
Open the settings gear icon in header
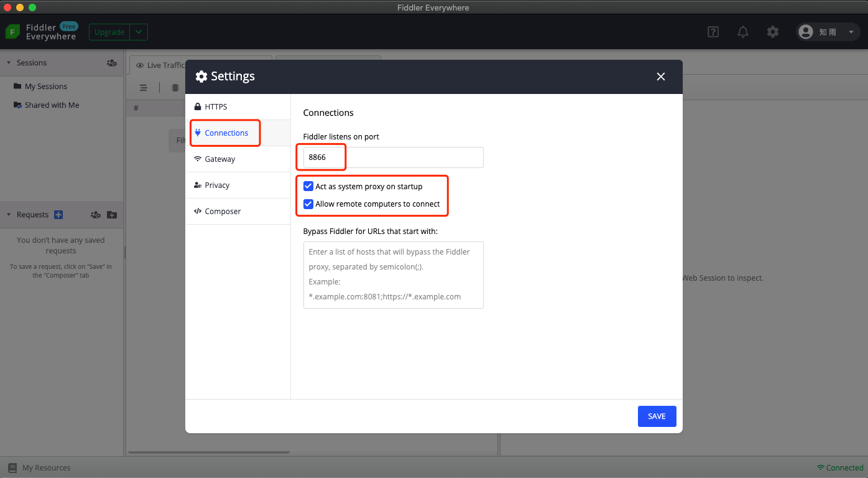(x=773, y=32)
